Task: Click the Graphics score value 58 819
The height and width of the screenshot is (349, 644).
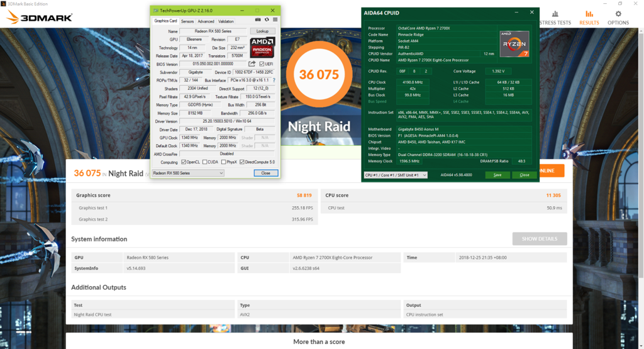Action: pyautogui.click(x=304, y=196)
